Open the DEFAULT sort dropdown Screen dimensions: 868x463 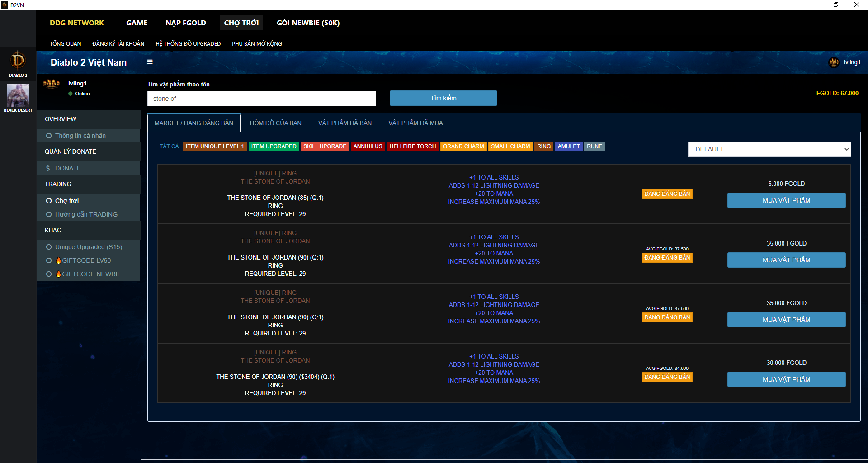pos(769,149)
